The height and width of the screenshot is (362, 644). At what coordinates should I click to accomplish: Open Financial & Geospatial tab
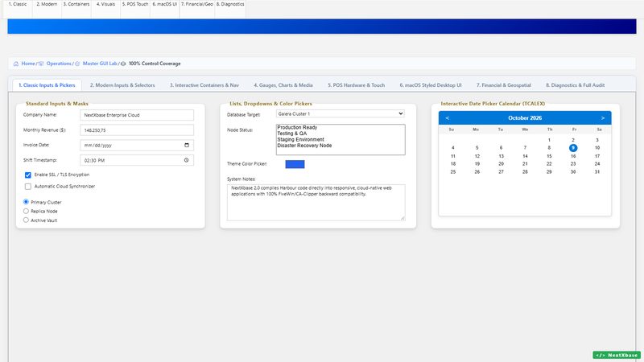coord(504,85)
